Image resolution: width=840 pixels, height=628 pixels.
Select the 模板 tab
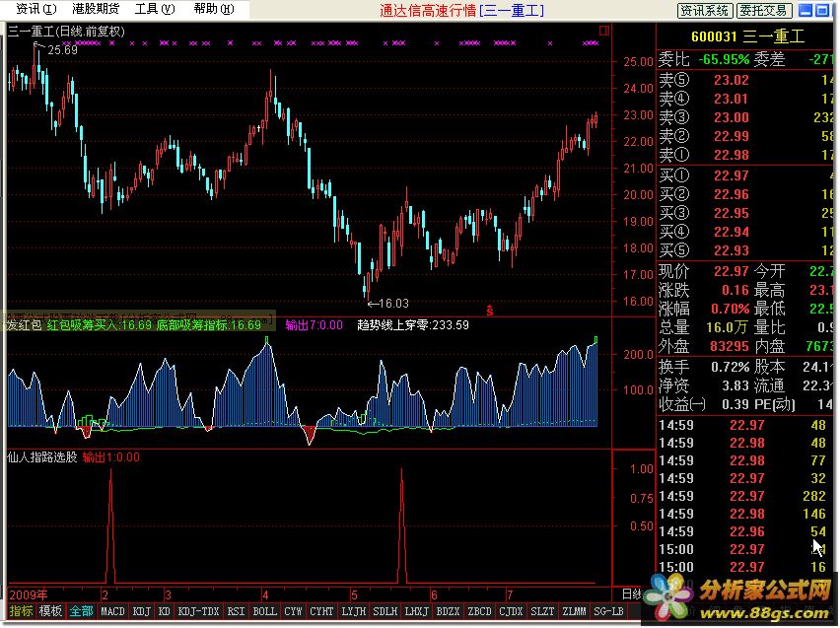(51, 611)
